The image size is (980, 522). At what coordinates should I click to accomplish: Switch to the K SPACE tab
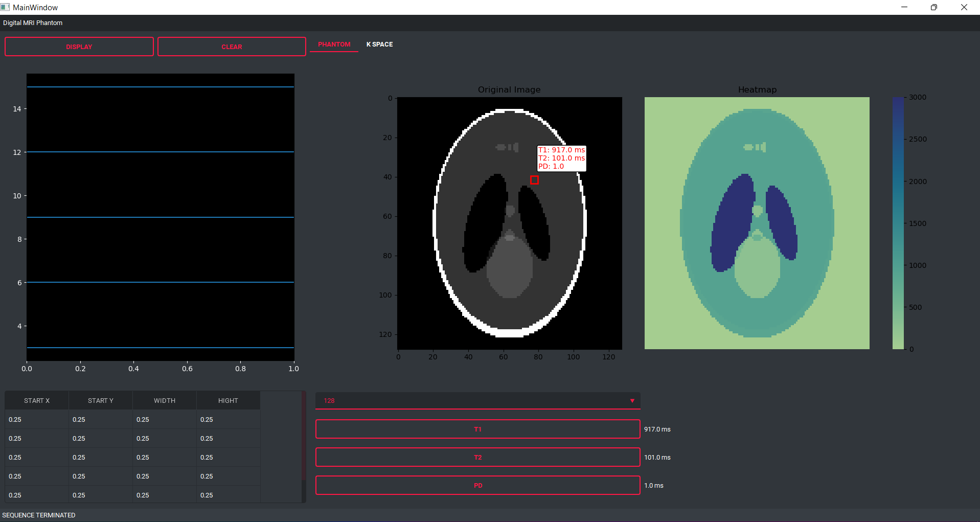(379, 44)
